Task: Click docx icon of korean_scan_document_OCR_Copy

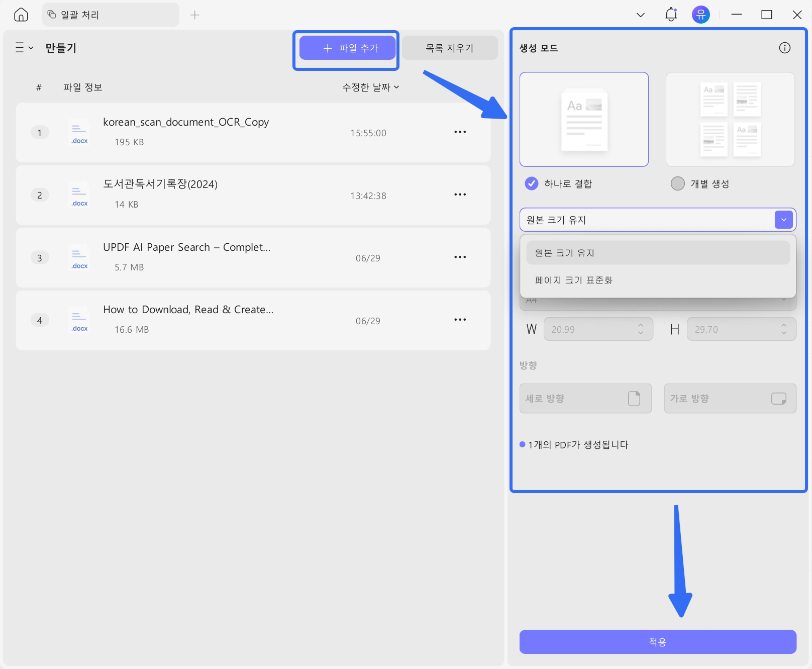Action: pyautogui.click(x=79, y=133)
